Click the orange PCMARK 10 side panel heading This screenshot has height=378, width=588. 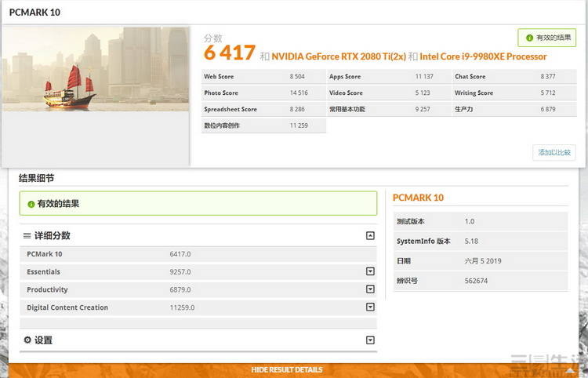tap(418, 198)
